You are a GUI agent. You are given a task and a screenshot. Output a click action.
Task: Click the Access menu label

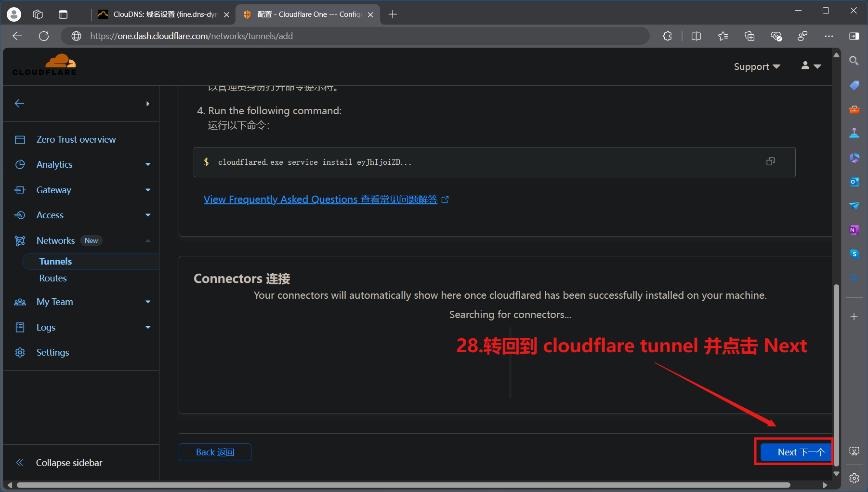click(x=50, y=215)
